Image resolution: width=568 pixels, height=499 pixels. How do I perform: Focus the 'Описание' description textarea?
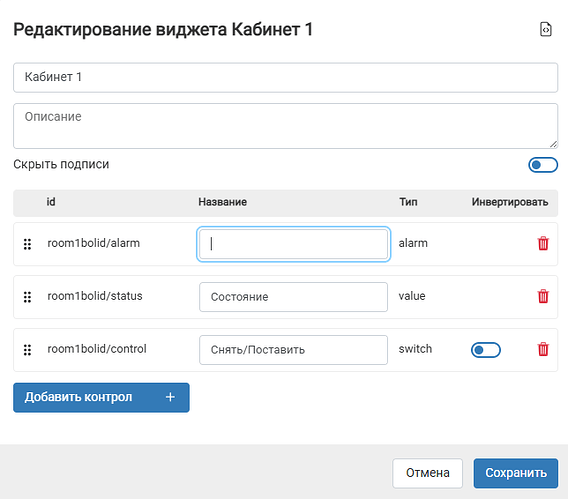click(285, 126)
